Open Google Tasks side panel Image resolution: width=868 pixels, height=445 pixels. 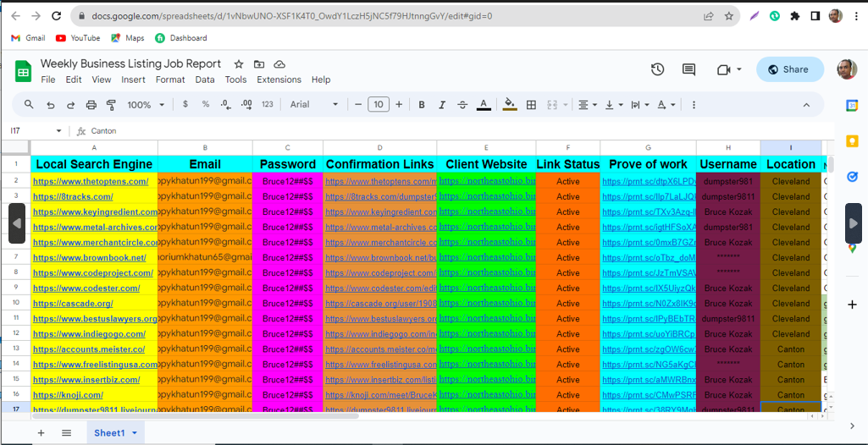coord(852,177)
